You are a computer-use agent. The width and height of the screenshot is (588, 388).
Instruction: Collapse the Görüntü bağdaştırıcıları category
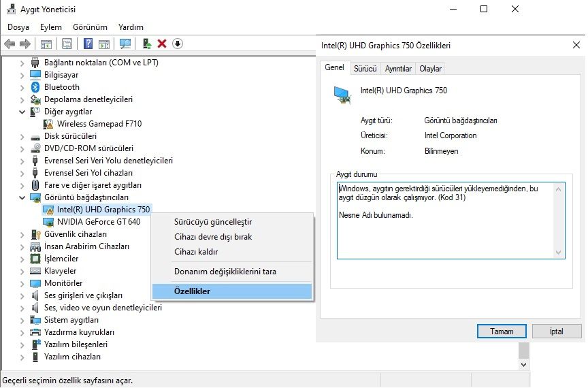(x=22, y=197)
